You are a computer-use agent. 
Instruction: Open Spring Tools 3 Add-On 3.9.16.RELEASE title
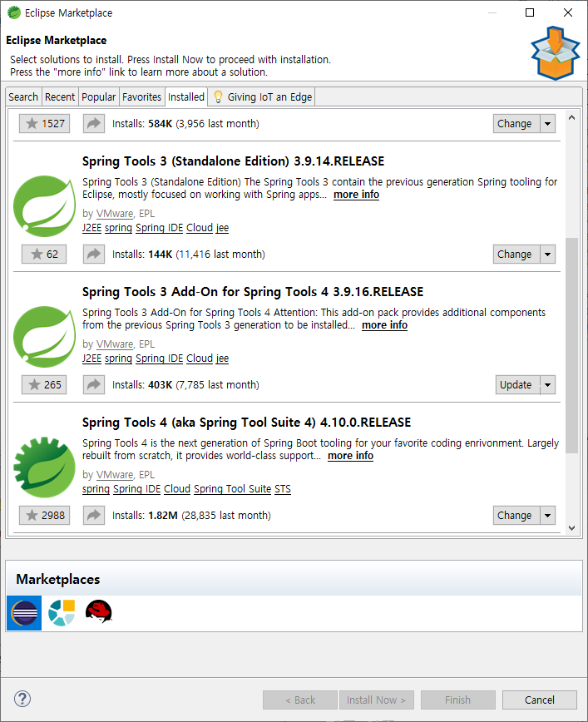click(x=253, y=292)
